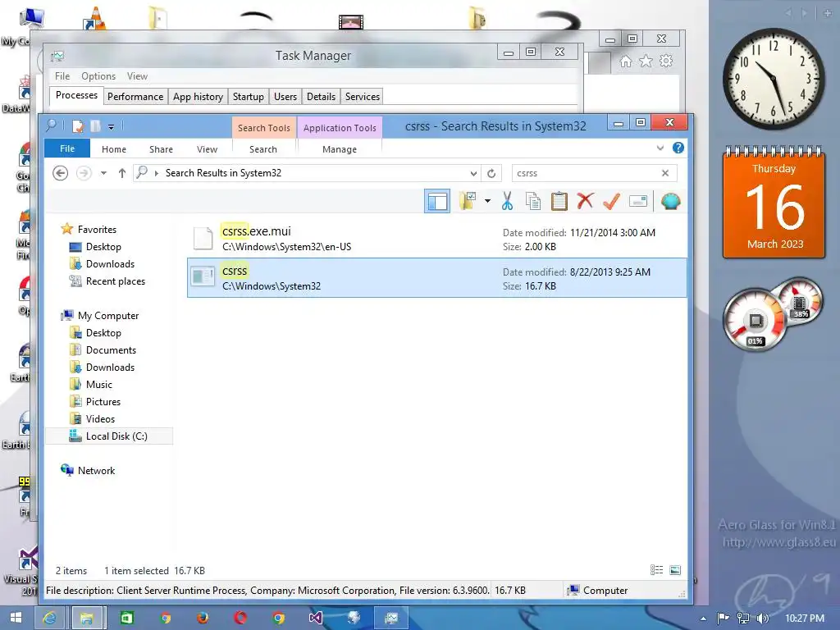This screenshot has width=840, height=630.
Task: Open Task Manager Options menu
Action: (98, 76)
